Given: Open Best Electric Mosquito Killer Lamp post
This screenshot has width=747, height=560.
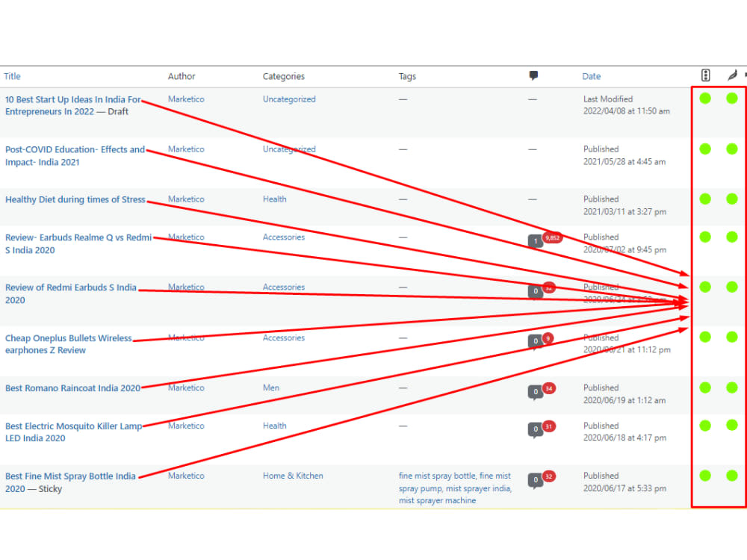Looking at the screenshot, I should pos(73,432).
